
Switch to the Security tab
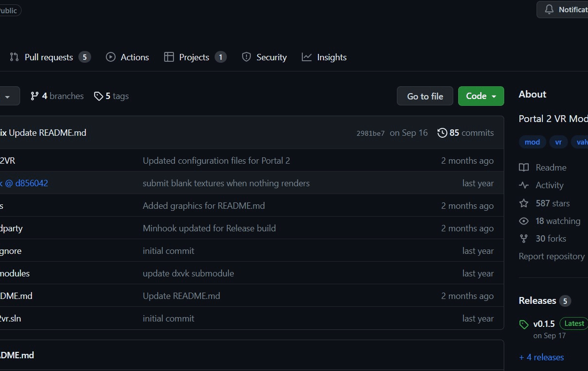[265, 57]
